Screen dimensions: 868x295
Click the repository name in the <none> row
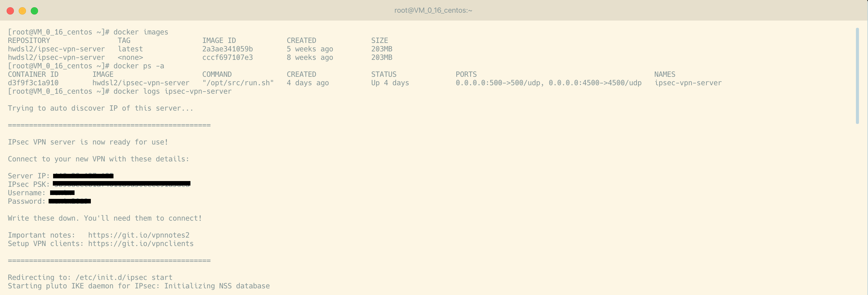click(x=56, y=57)
